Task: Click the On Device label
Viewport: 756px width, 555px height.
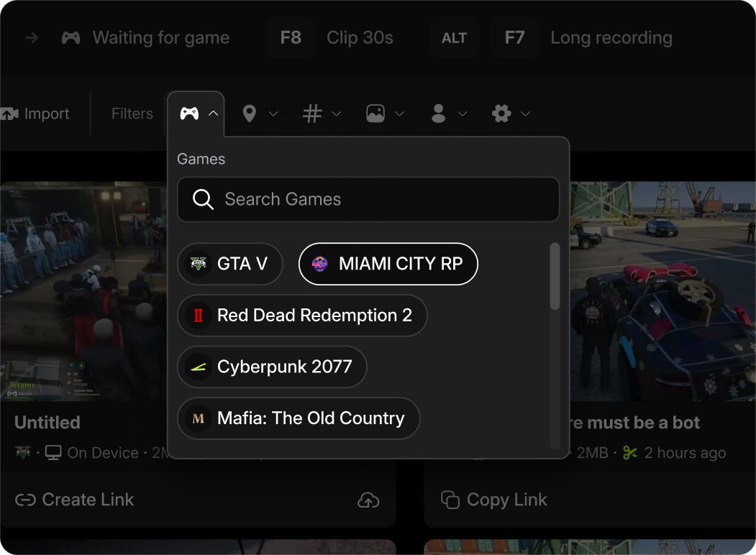Action: [x=103, y=453]
